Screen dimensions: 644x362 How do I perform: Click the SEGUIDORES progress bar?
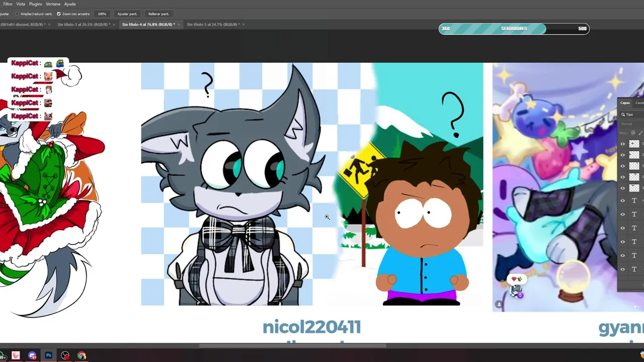pos(514,29)
